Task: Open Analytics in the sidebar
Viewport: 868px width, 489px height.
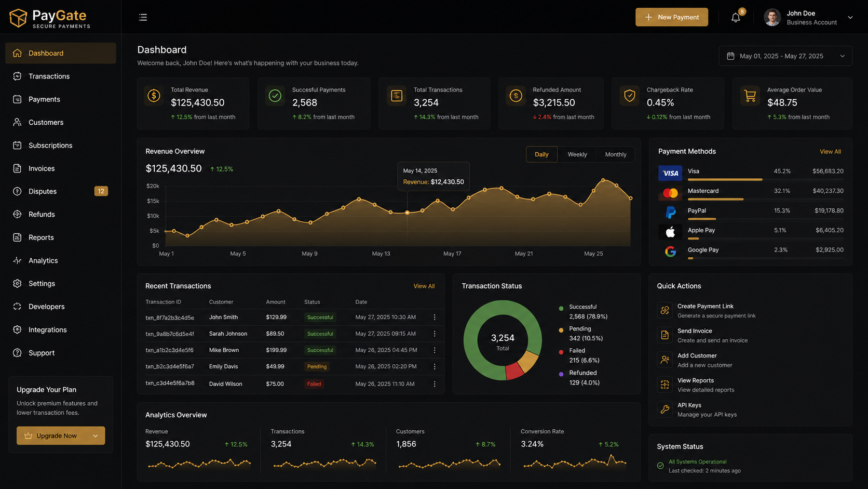Action: 61,260
